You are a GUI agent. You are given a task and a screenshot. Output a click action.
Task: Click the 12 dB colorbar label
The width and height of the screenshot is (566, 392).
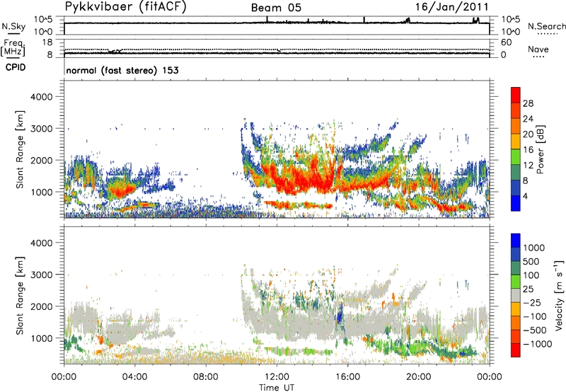[528, 166]
